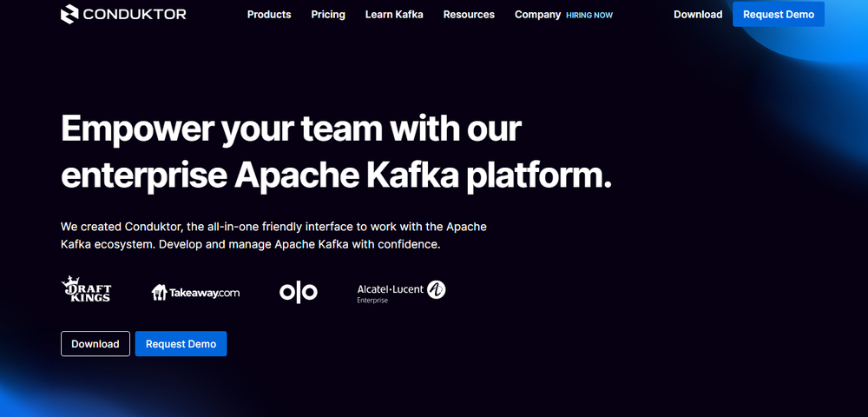
Task: Click the Conduktor logo in header
Action: tap(123, 15)
